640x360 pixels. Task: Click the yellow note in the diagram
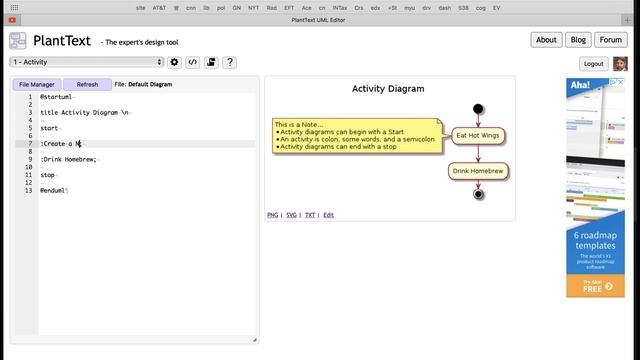click(x=357, y=136)
